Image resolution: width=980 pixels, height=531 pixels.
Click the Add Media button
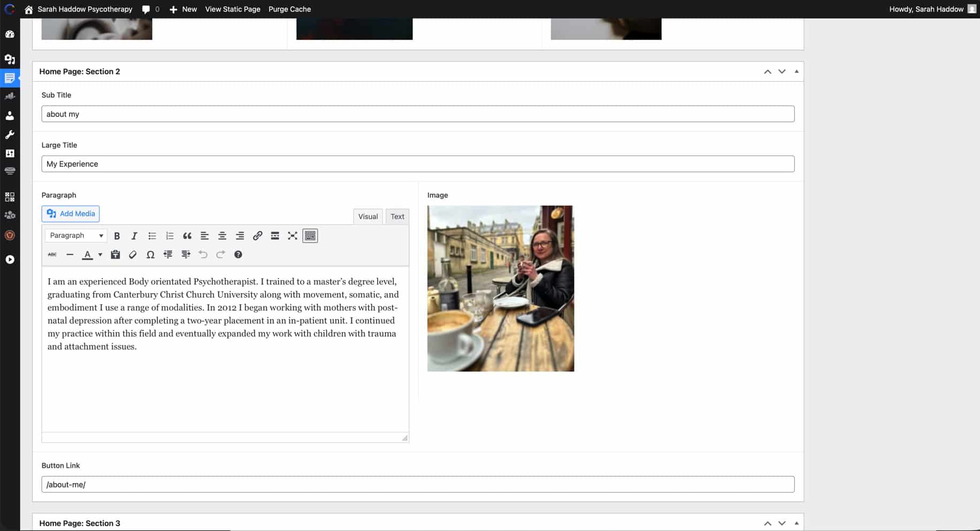click(71, 214)
